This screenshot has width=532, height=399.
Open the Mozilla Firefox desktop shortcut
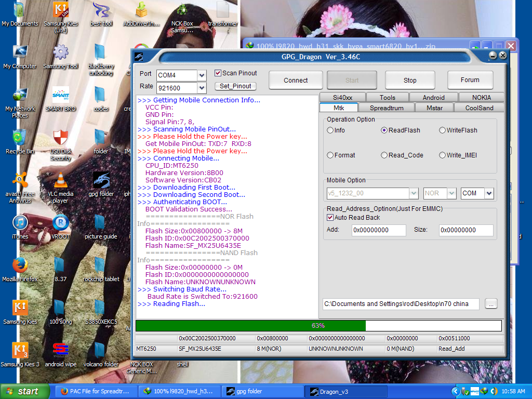(20, 265)
